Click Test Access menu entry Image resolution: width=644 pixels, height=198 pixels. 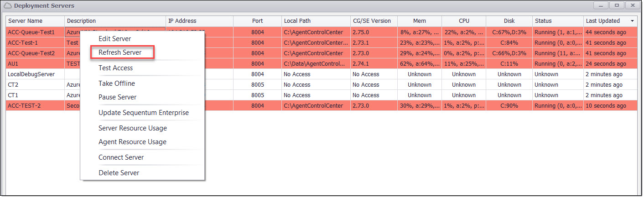click(x=115, y=68)
